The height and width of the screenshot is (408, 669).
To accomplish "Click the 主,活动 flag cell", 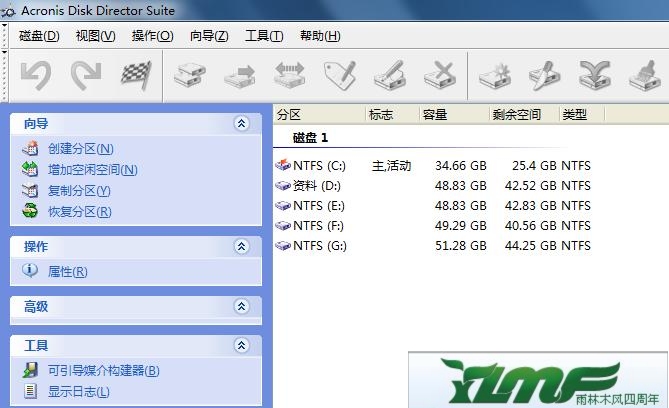I will pyautogui.click(x=391, y=165).
